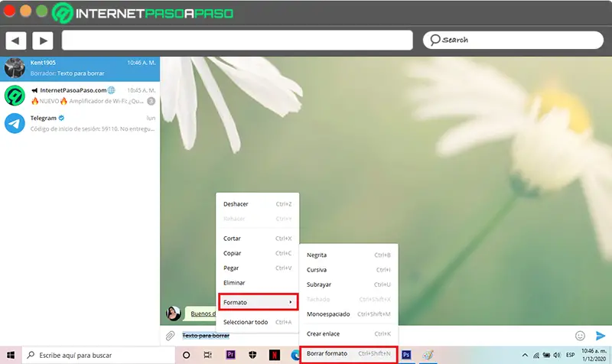Apply Cursiva formatting

(x=349, y=270)
